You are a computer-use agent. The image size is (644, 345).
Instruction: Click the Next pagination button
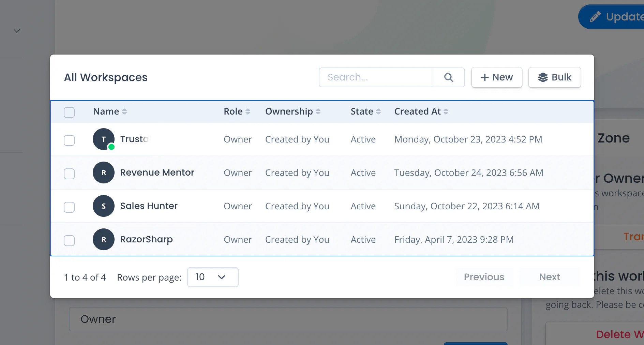pyautogui.click(x=549, y=277)
